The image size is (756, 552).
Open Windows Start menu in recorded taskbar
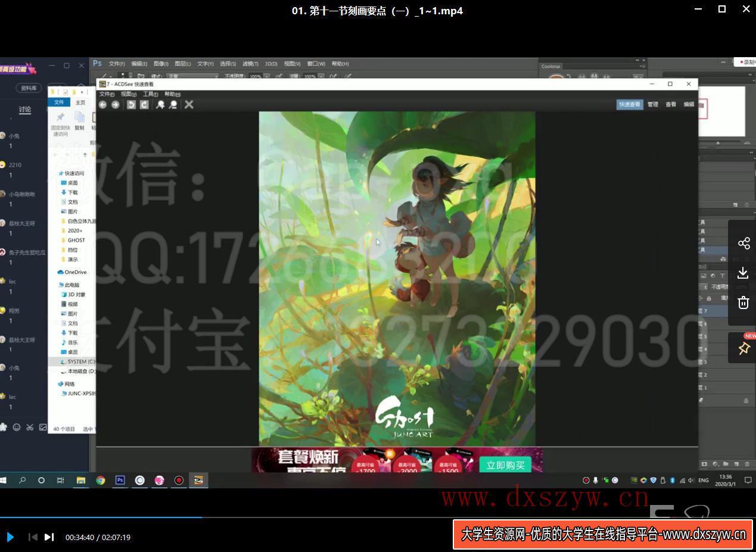[2, 480]
